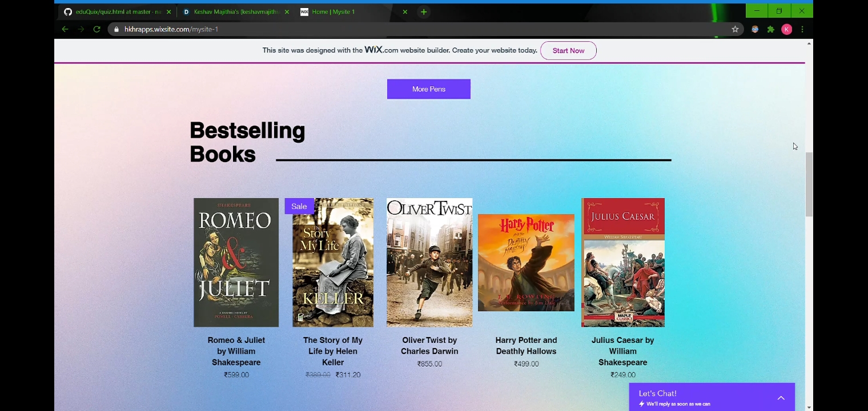Click the ₹855.00 price text
Screen dimensions: 868x411
coord(429,364)
